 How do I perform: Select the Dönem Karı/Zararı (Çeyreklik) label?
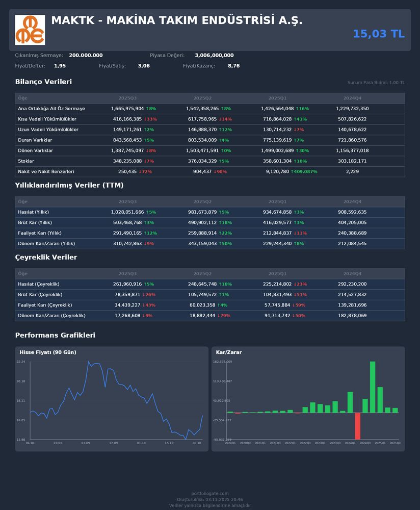51,316
